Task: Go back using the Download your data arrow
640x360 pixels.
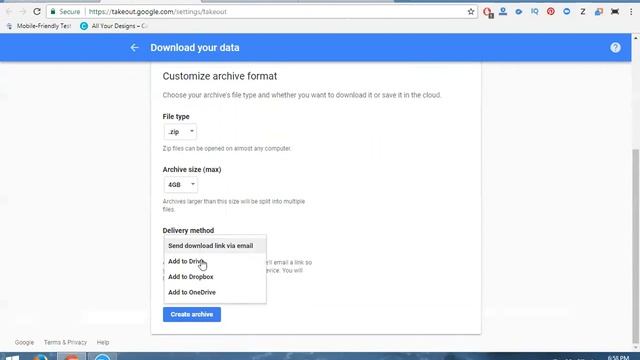Action: click(x=134, y=48)
